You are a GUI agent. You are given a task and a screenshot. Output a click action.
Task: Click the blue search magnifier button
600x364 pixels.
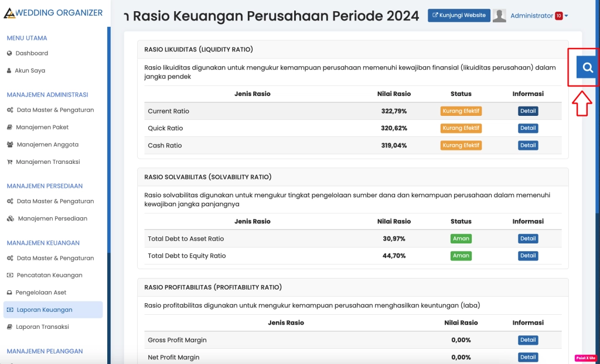pyautogui.click(x=587, y=67)
